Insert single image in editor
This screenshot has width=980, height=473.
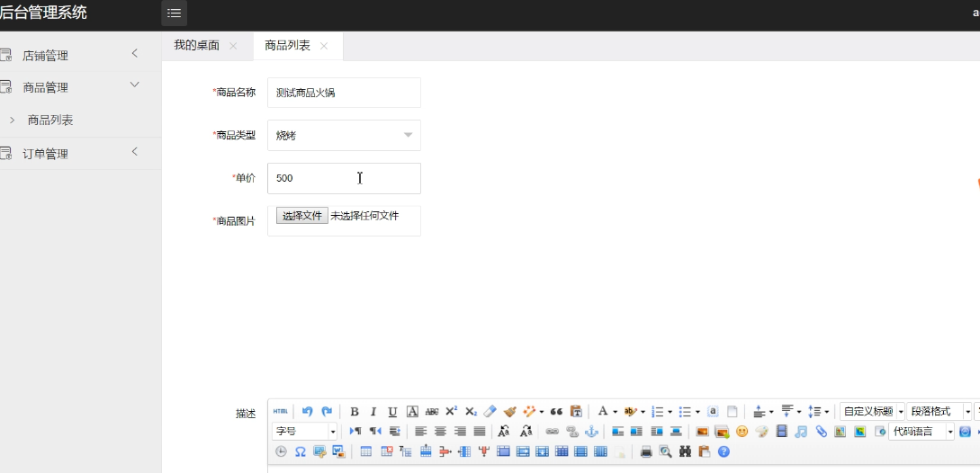702,431
